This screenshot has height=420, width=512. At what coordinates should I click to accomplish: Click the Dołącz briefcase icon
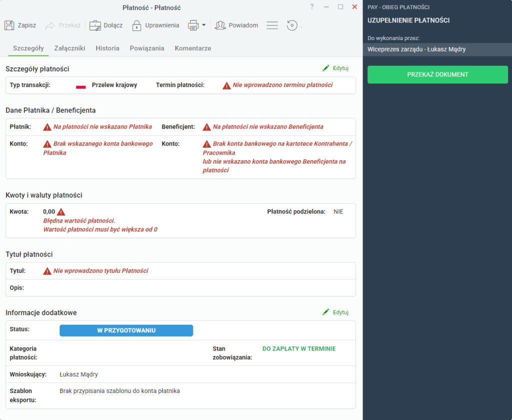click(x=95, y=25)
